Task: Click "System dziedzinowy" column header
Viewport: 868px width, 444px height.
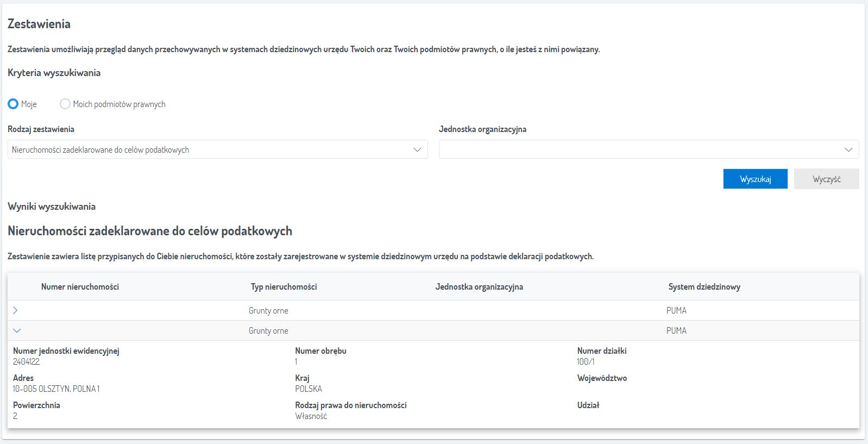Action: [x=704, y=287]
